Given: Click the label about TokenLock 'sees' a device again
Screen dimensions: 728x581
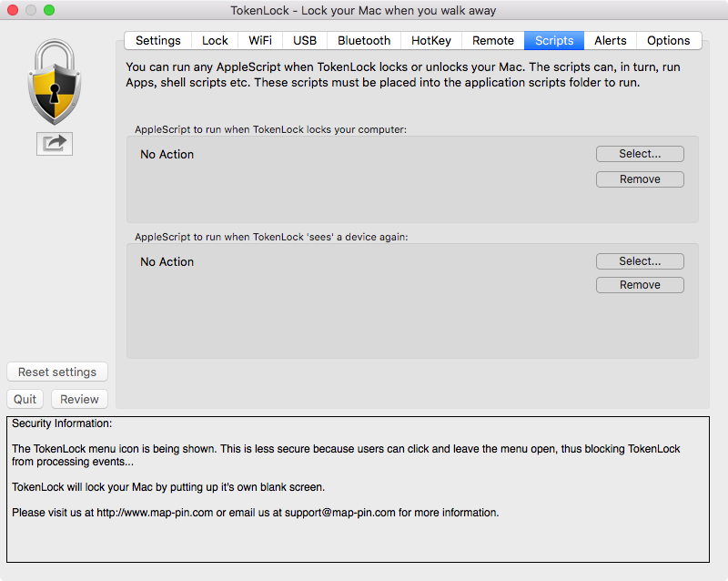Looking at the screenshot, I should pos(271,237).
